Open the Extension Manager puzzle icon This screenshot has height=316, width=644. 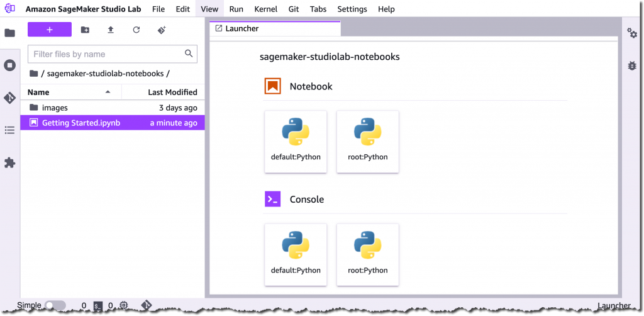coord(10,163)
